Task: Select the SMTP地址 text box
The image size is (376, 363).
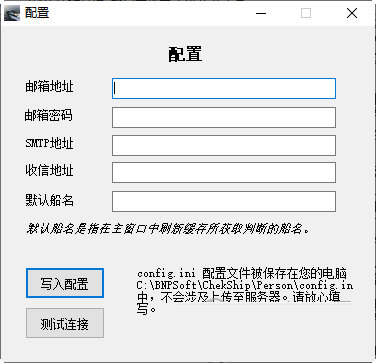Action: tap(224, 145)
